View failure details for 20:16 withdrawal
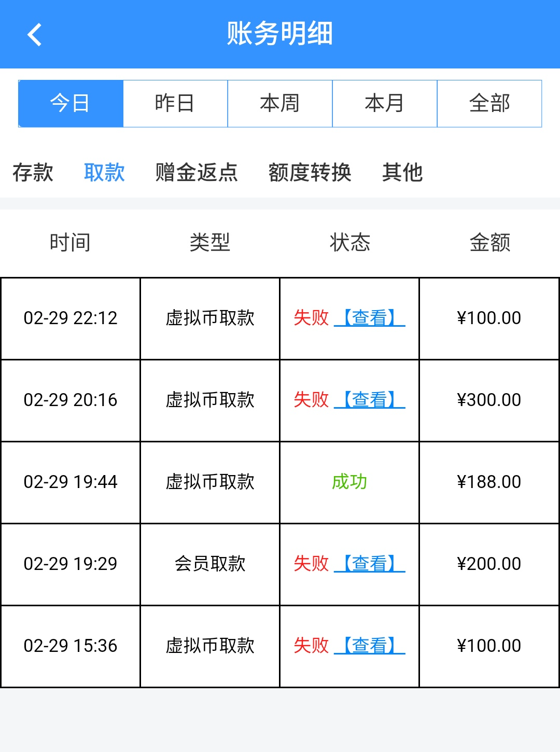Viewport: 560px width, 752px height. tap(370, 400)
